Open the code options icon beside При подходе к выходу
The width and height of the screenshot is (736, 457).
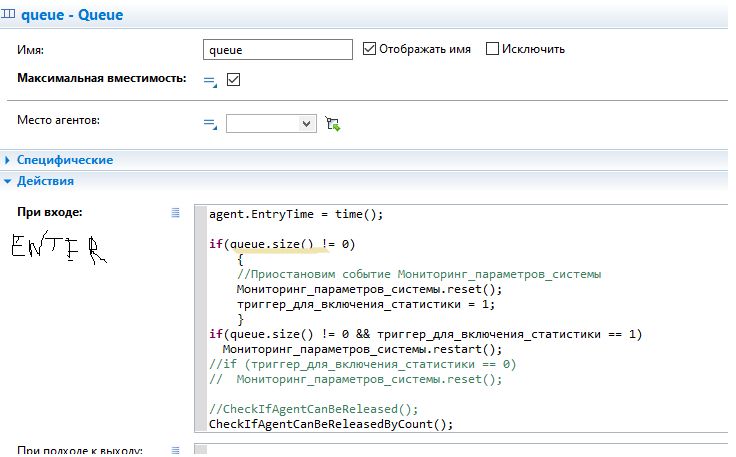176,450
